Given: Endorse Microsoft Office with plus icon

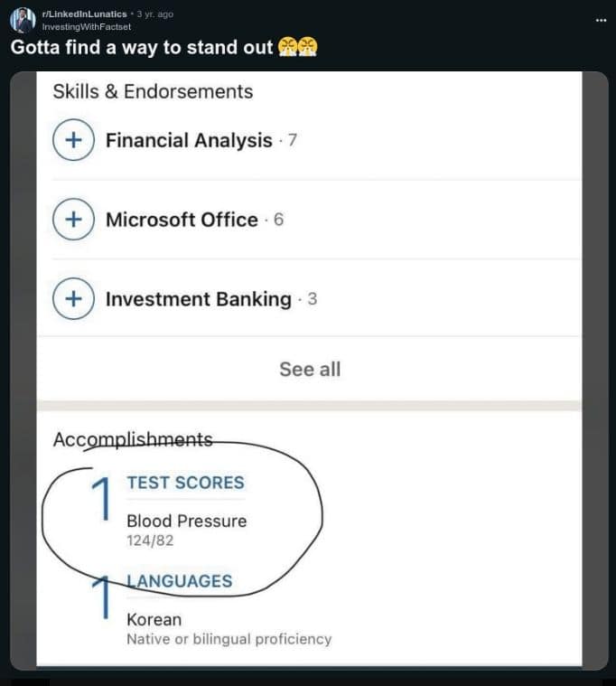Looking at the screenshot, I should coord(74,220).
